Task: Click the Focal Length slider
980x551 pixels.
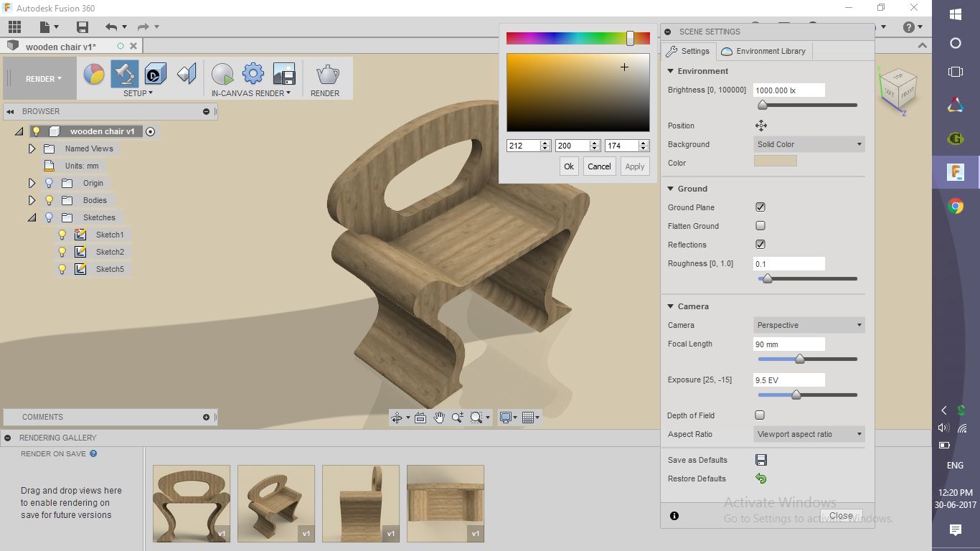Action: tap(808, 359)
